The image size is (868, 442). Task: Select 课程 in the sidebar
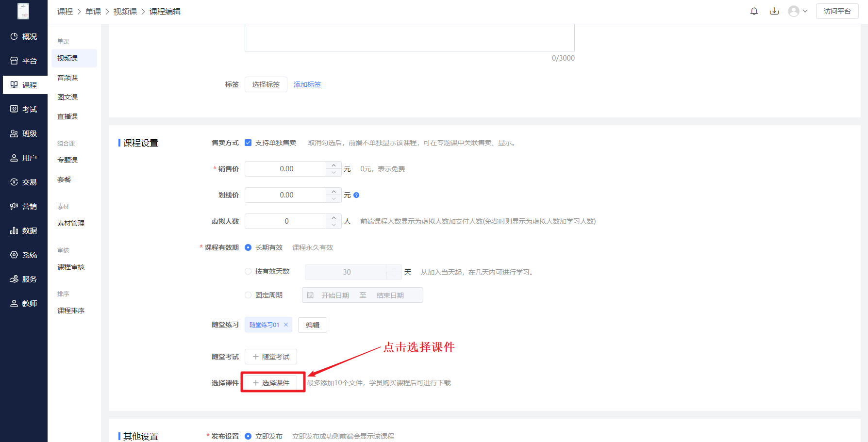[x=25, y=85]
